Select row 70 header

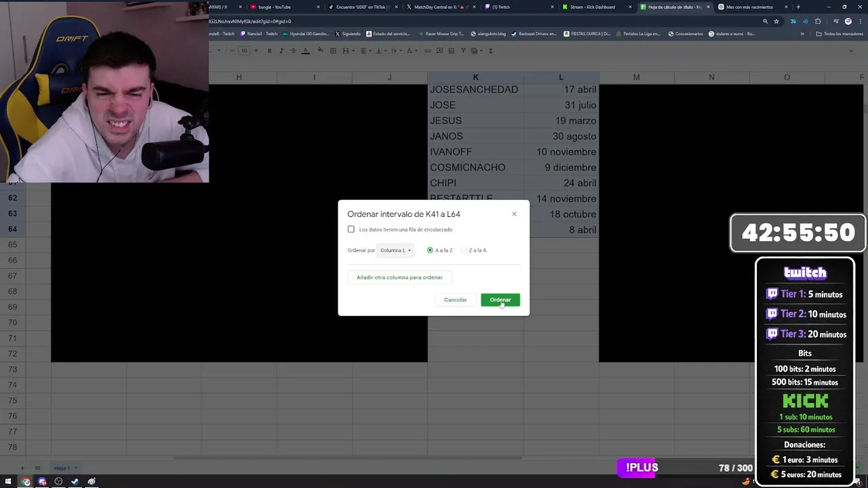tap(12, 323)
